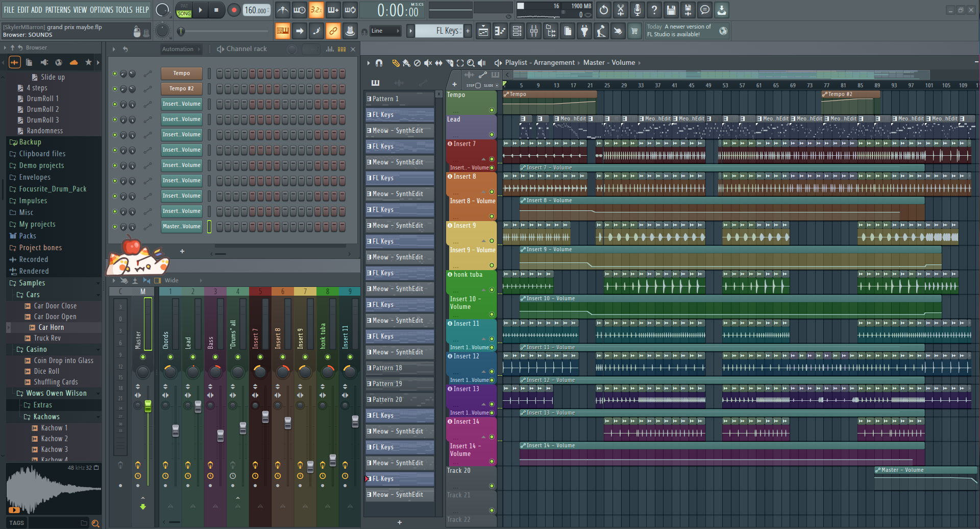This screenshot has height=529, width=980.
Task: Select the playlist Slice tool
Action: pos(450,63)
